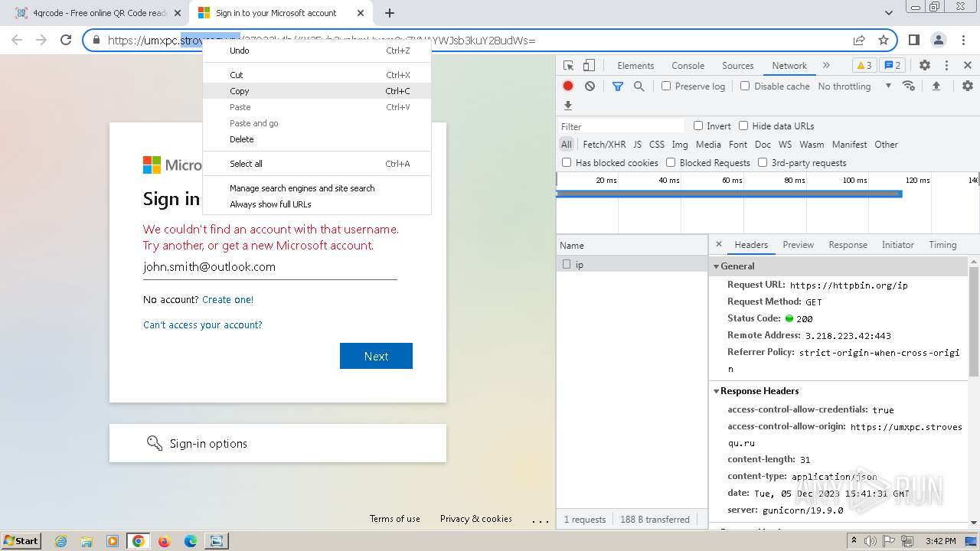Toggle device toolbar icon in DevTools

click(589, 66)
